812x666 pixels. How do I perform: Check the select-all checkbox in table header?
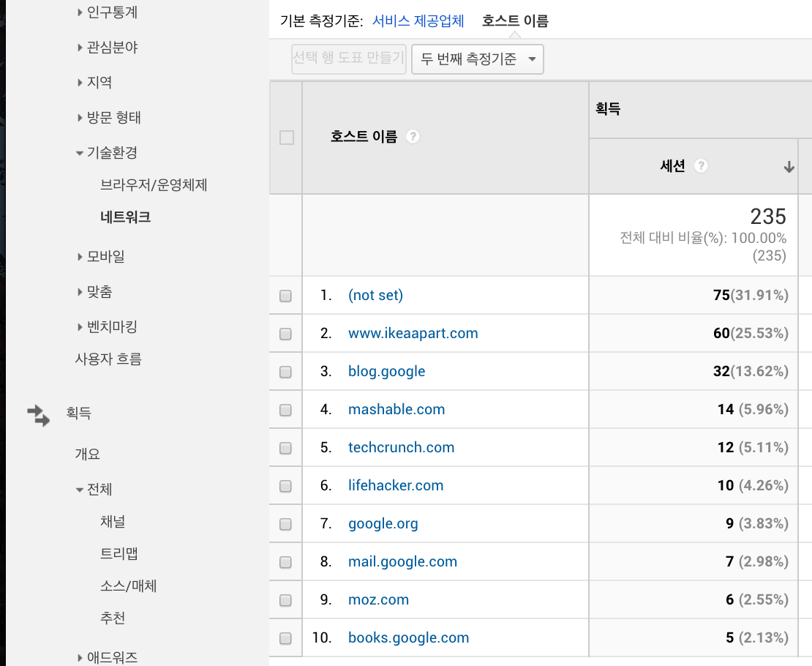[x=287, y=138]
